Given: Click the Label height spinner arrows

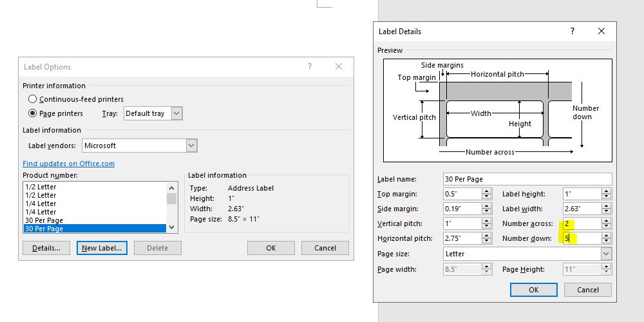Looking at the screenshot, I should pos(607,194).
